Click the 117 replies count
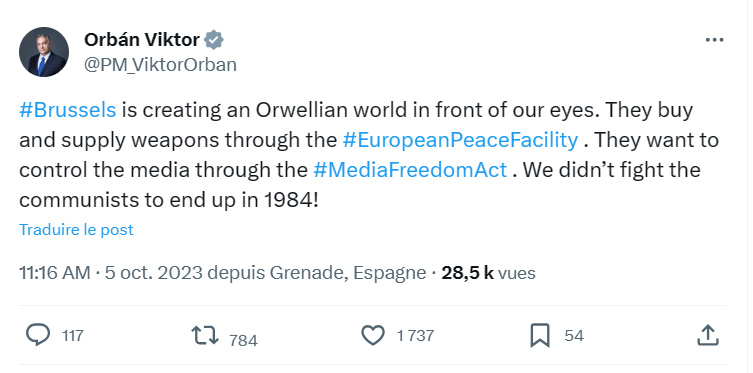 (73, 336)
